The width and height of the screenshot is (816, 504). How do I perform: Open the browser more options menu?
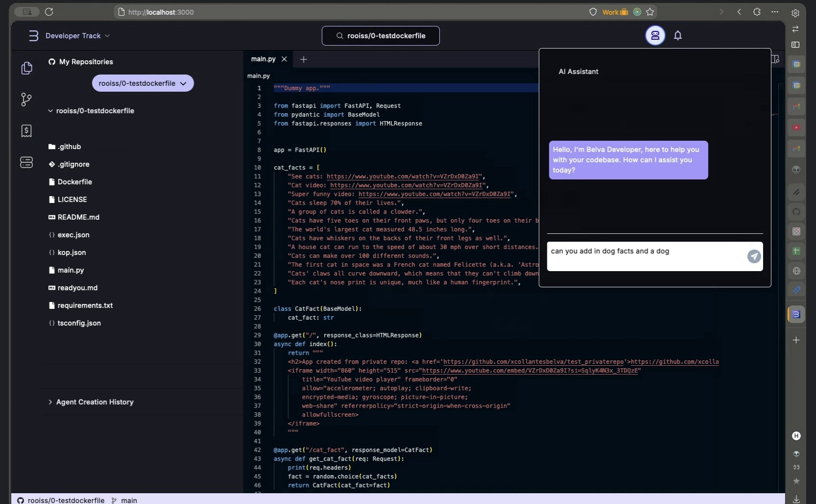coord(775,12)
